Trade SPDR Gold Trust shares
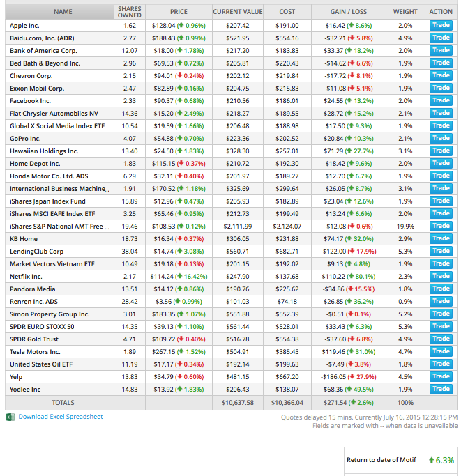This screenshot has width=461, height=476. (441, 339)
